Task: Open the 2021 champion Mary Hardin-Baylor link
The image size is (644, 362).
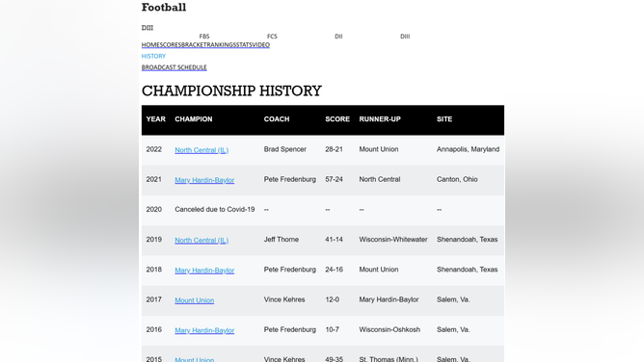Action: 204,180
